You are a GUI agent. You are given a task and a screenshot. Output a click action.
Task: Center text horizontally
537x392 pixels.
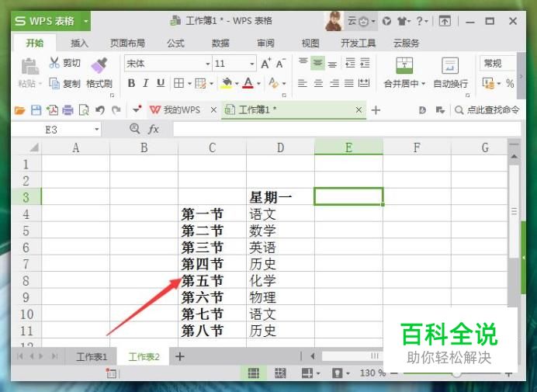tap(318, 83)
